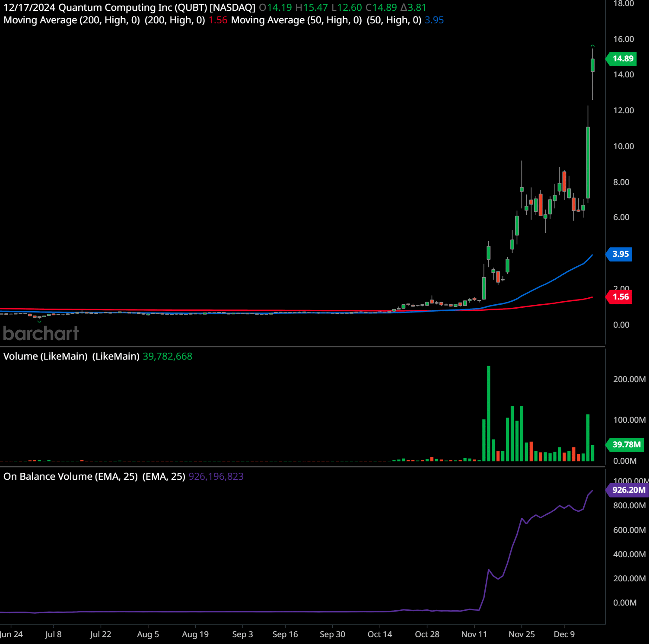Image resolution: width=649 pixels, height=644 pixels.
Task: Click the Jul 8 date label
Action: (x=53, y=634)
